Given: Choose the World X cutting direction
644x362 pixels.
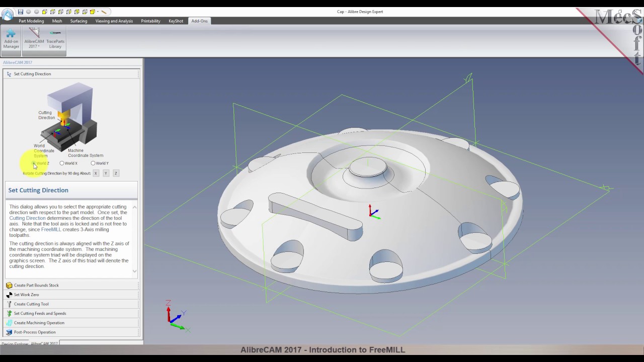Looking at the screenshot, I should 62,163.
